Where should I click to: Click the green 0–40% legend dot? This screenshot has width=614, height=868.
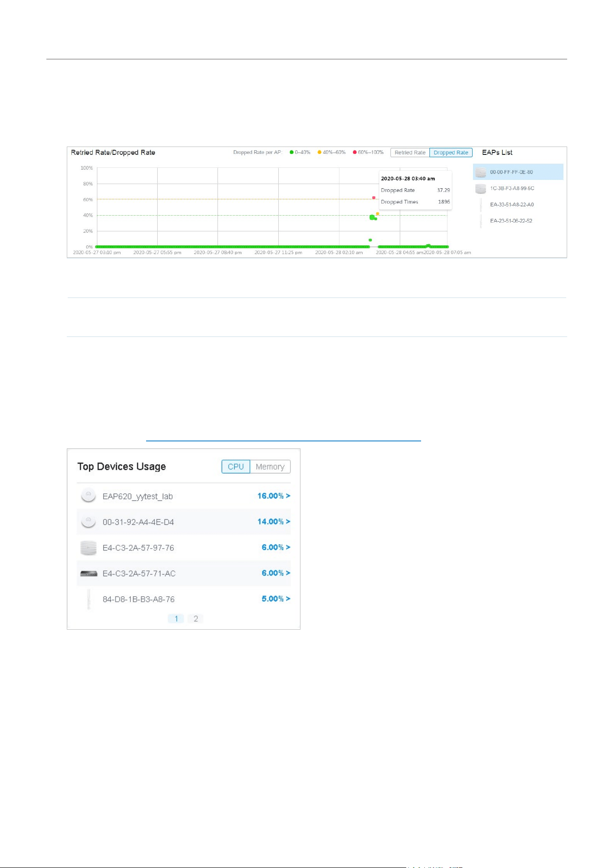[292, 152]
